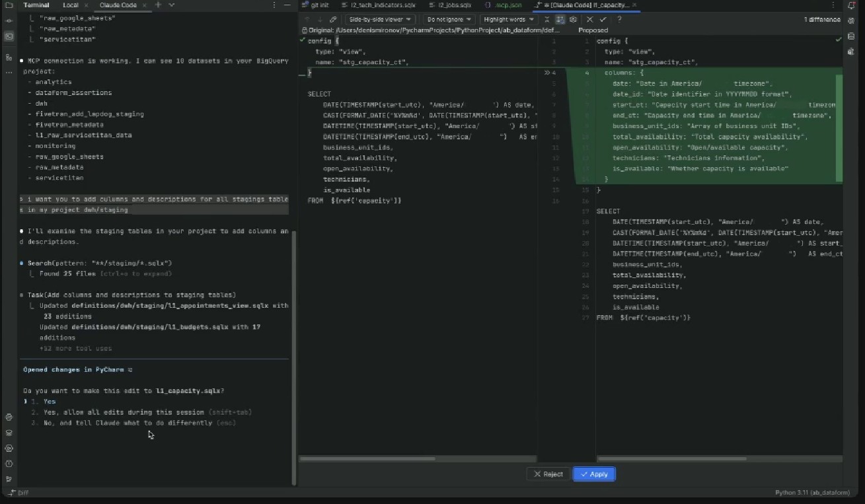
Task: Expand the terminal tabs chevron dropdown
Action: 172,5
